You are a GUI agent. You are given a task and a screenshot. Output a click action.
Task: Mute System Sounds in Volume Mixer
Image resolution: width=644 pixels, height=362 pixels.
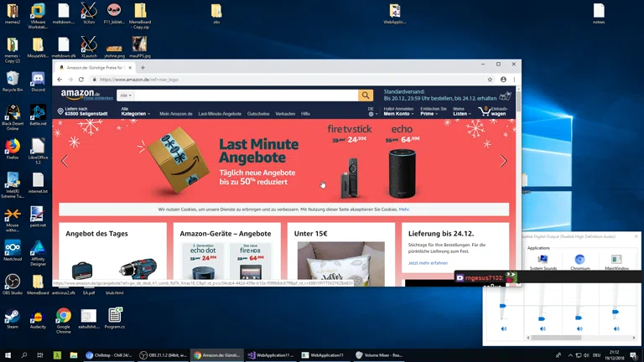point(543,328)
